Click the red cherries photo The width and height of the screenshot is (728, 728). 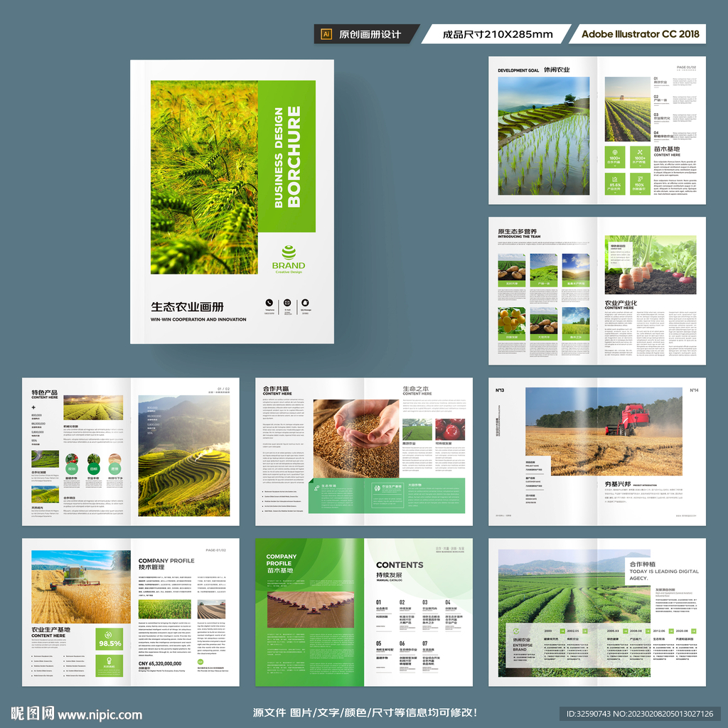coord(450,429)
